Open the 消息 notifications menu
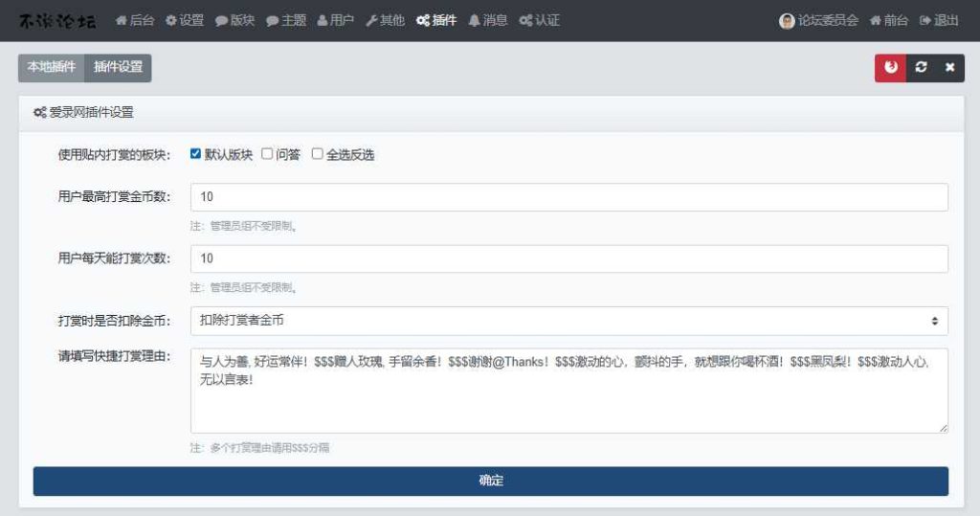This screenshot has width=980, height=516. coord(487,21)
